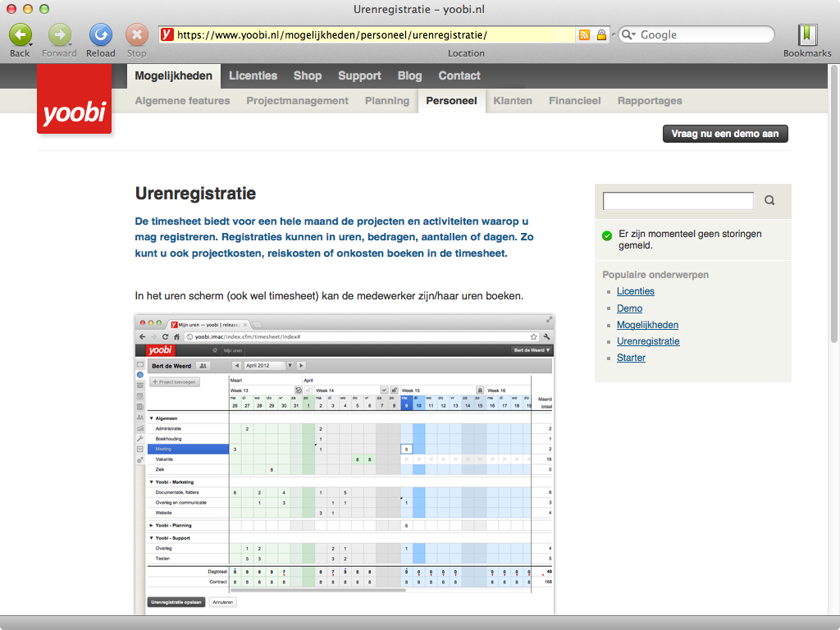Click the 'Mijn uren' header tab in screenshot
Image resolution: width=840 pixels, height=630 pixels.
[232, 350]
